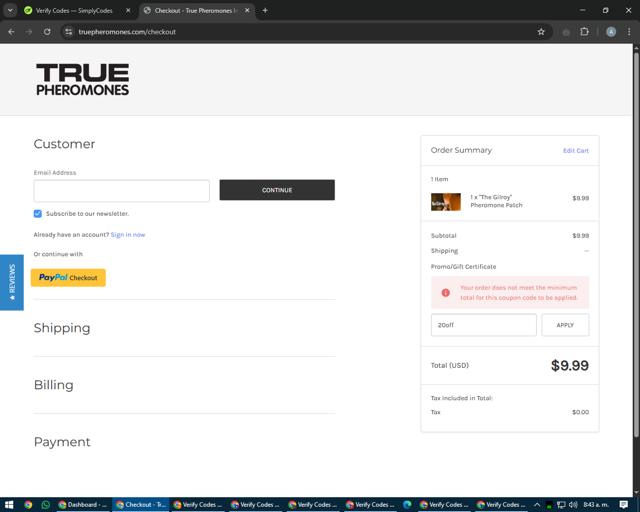640x512 pixels.
Task: Click the page vertical scrollbar
Action: pyautogui.click(x=636, y=245)
